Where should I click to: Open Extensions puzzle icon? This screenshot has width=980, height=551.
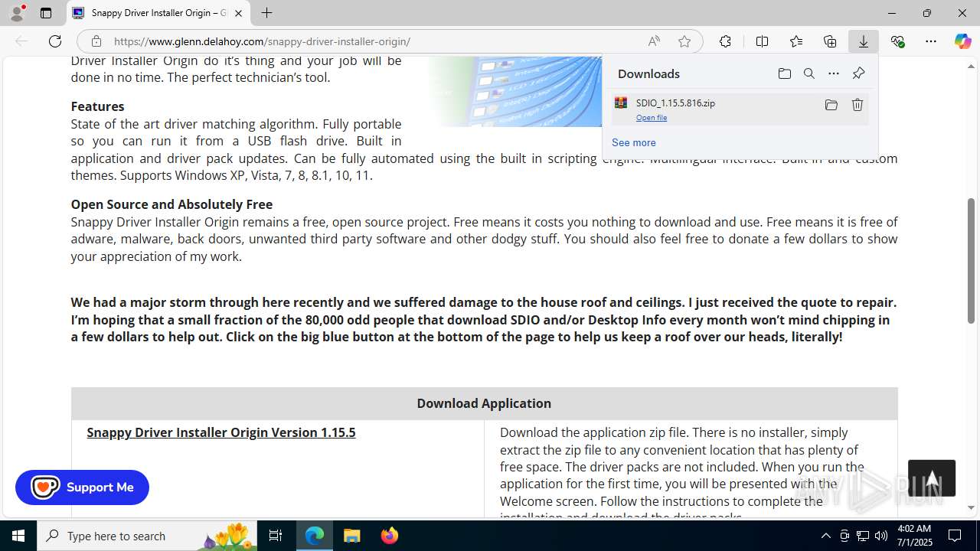tap(725, 41)
